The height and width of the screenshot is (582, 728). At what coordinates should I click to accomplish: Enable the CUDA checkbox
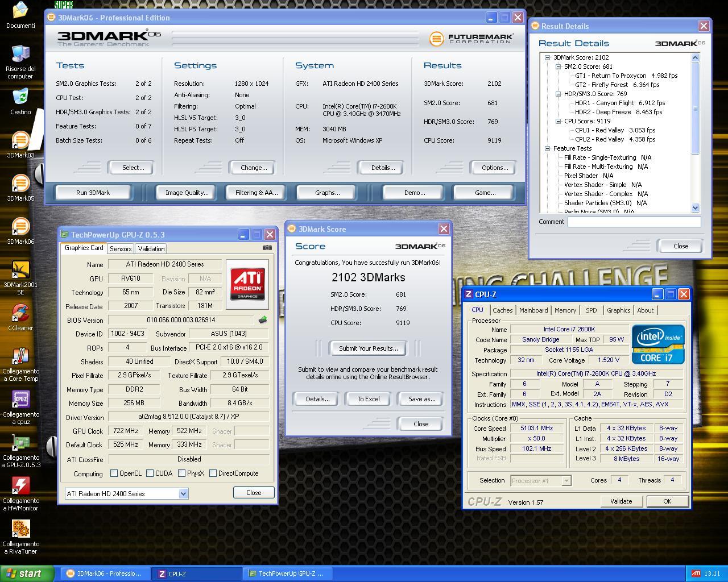click(150, 473)
